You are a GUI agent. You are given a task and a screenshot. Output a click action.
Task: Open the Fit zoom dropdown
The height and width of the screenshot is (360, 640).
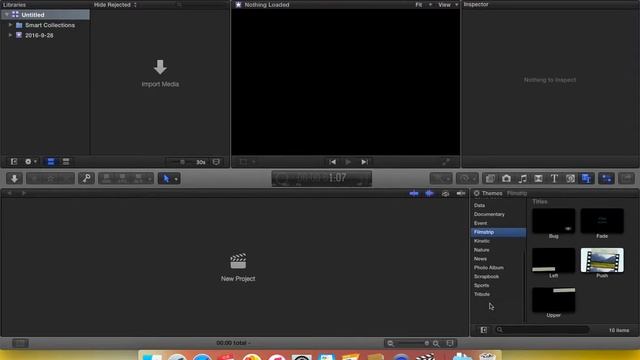423,5
